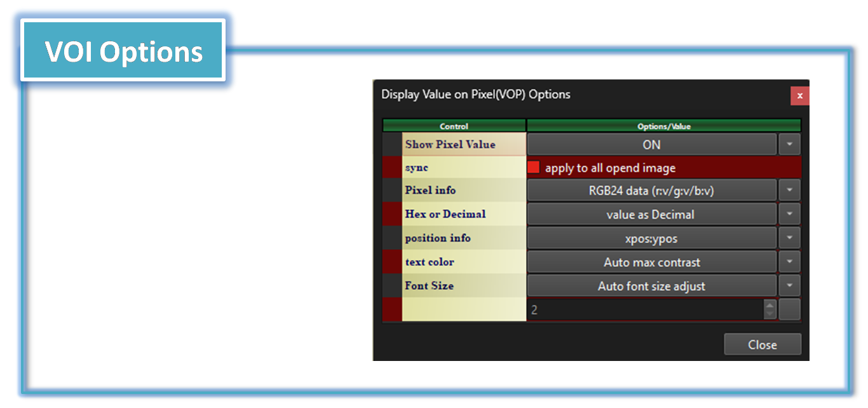Click the font size number field showing 2

tap(646, 309)
